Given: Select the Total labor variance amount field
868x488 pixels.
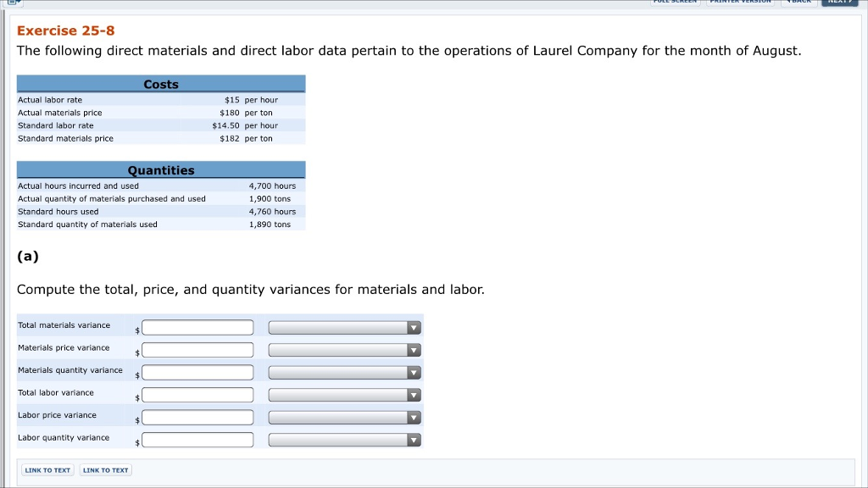Looking at the screenshot, I should (198, 395).
